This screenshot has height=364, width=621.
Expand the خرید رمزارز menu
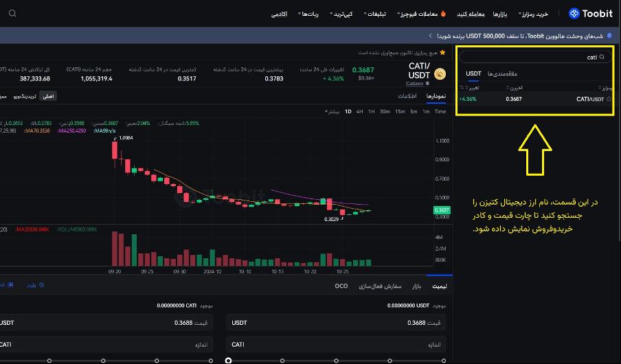tap(533, 14)
